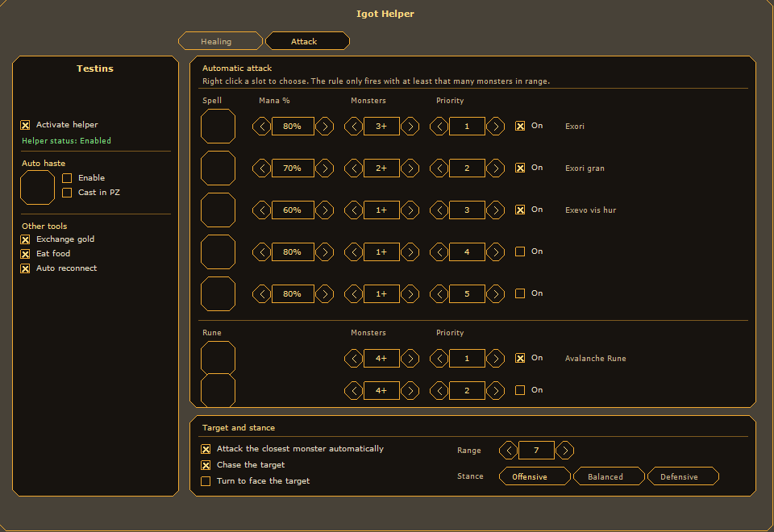Viewport: 774px width, 532px height.
Task: Set stance to Balanced
Action: click(609, 476)
